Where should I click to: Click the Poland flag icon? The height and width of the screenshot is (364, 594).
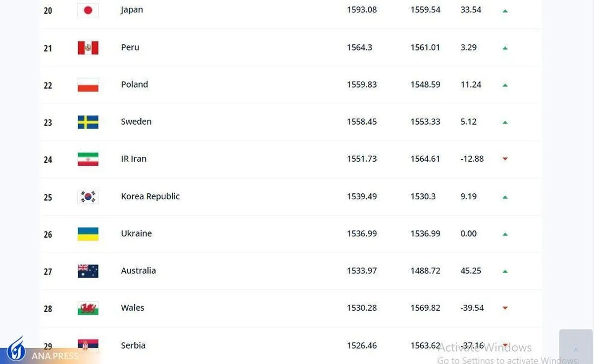[88, 85]
